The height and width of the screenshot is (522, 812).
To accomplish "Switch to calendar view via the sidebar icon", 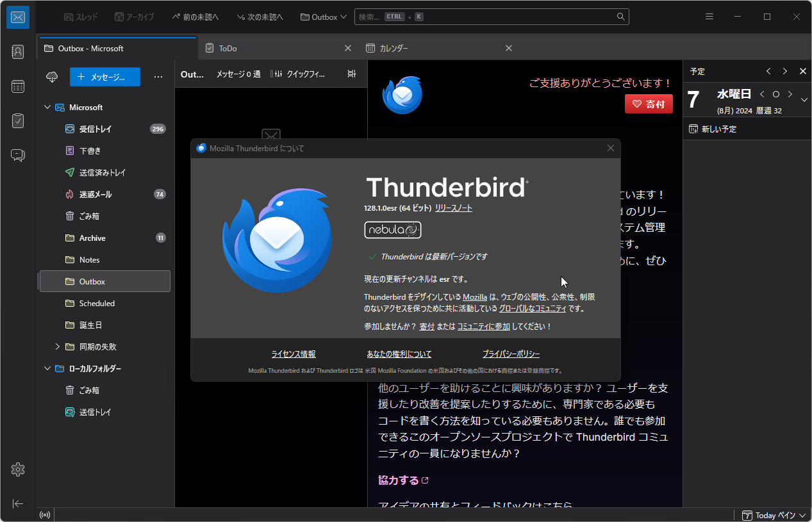I will click(x=17, y=86).
